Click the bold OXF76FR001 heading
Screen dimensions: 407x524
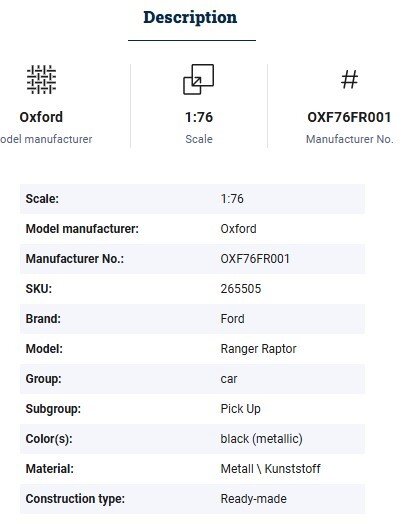[349, 117]
